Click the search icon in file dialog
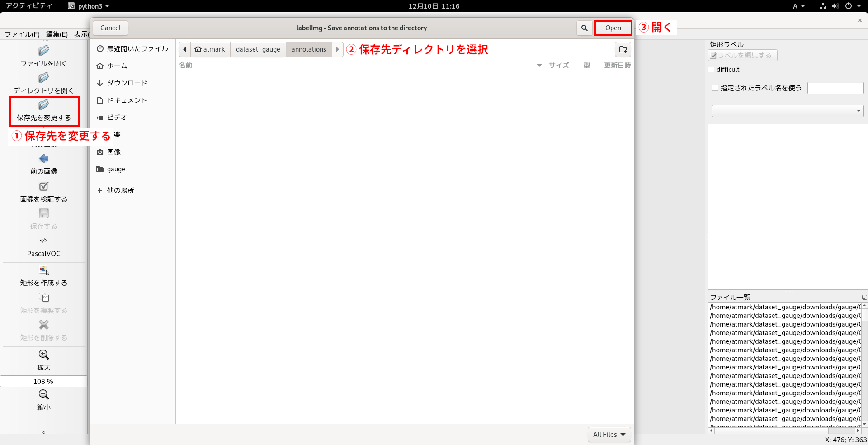This screenshot has height=445, width=868. point(585,28)
